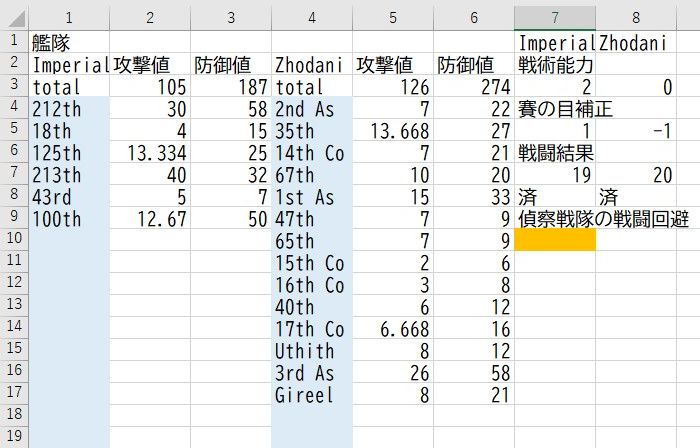Image resolution: width=700 pixels, height=448 pixels.
Task: Click the 100th fleet cell
Action: click(69, 218)
